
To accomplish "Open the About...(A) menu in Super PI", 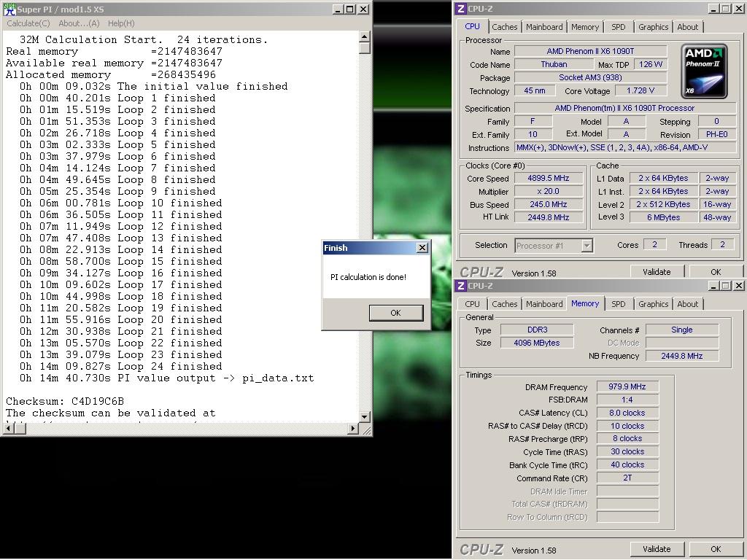I will (79, 23).
